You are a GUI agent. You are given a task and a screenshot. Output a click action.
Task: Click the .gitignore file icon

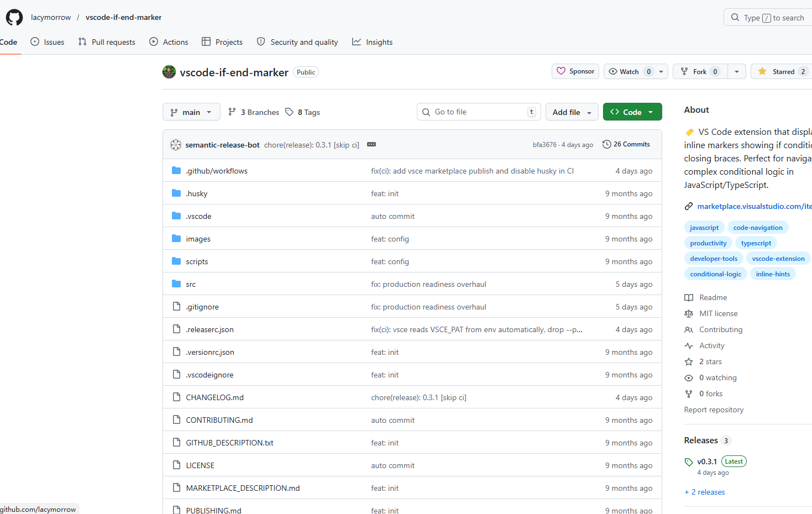176,307
